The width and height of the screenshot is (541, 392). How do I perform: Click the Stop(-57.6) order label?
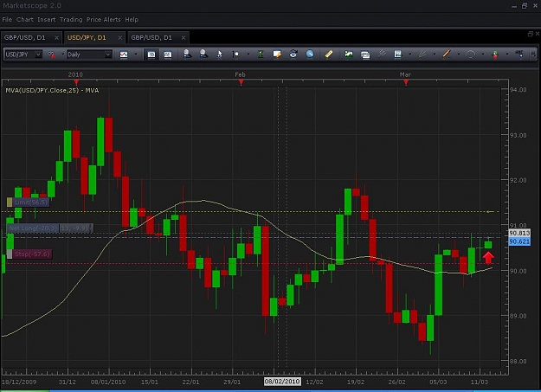pos(29,254)
